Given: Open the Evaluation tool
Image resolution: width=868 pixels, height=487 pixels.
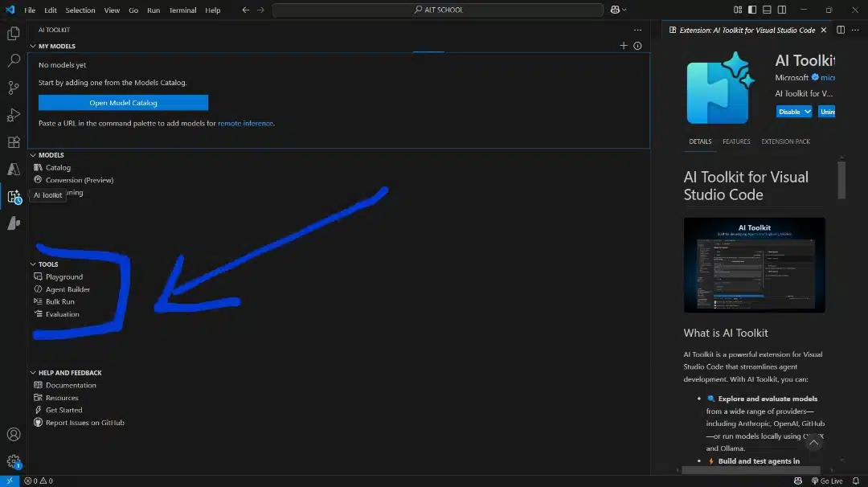Looking at the screenshot, I should tap(62, 314).
